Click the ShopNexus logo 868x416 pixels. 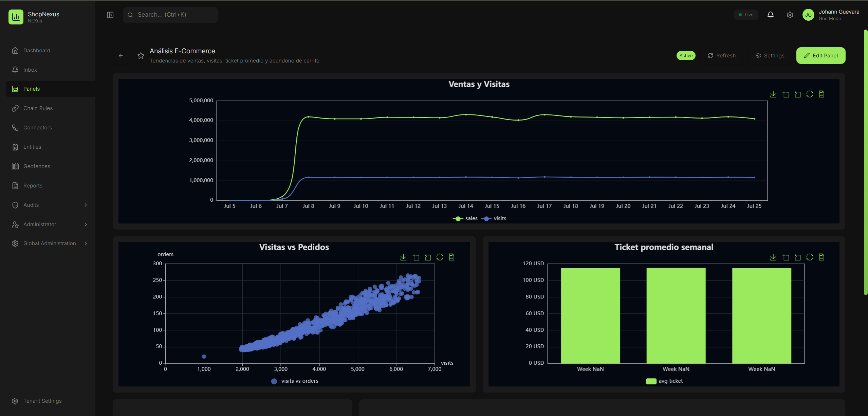(x=16, y=17)
